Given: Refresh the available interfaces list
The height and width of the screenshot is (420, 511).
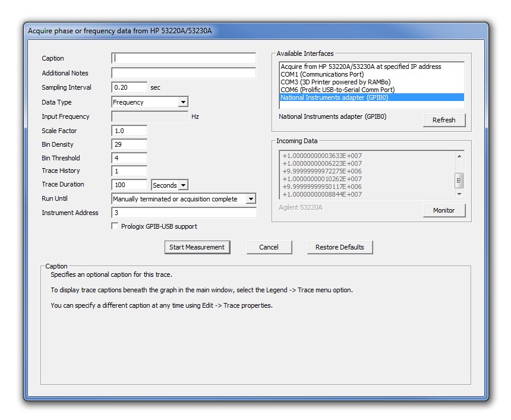Looking at the screenshot, I should tap(444, 120).
